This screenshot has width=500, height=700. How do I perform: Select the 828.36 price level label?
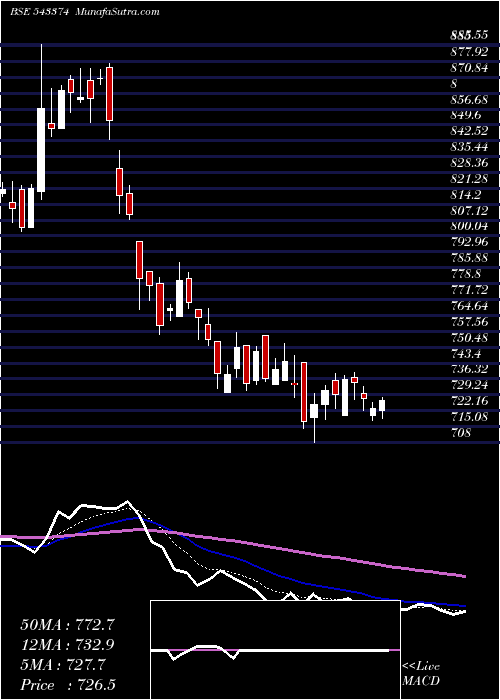coord(469,162)
